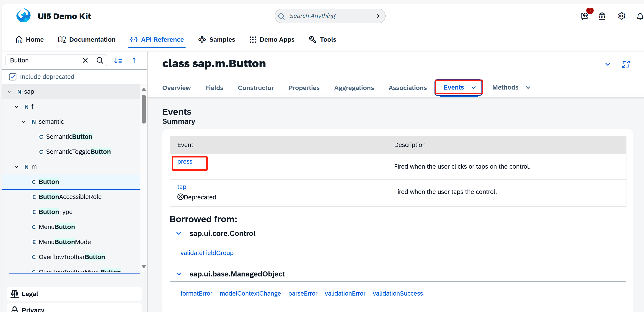Open the validateFieldGroup event link
The height and width of the screenshot is (312, 644).
pos(207,253)
